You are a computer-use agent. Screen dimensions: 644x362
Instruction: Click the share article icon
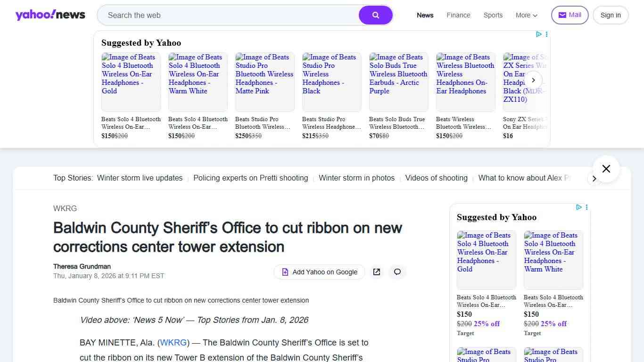coord(377,272)
